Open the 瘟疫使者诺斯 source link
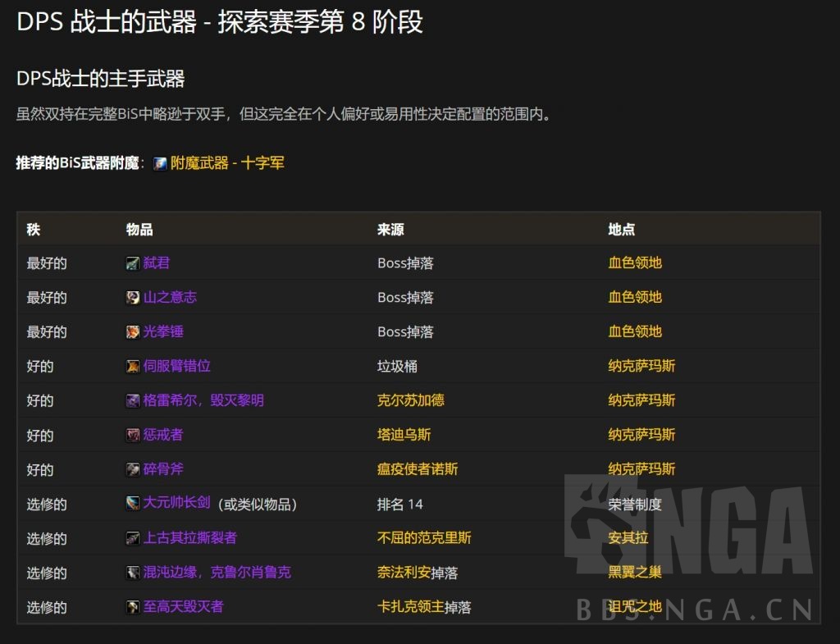840x644 pixels. (x=418, y=469)
